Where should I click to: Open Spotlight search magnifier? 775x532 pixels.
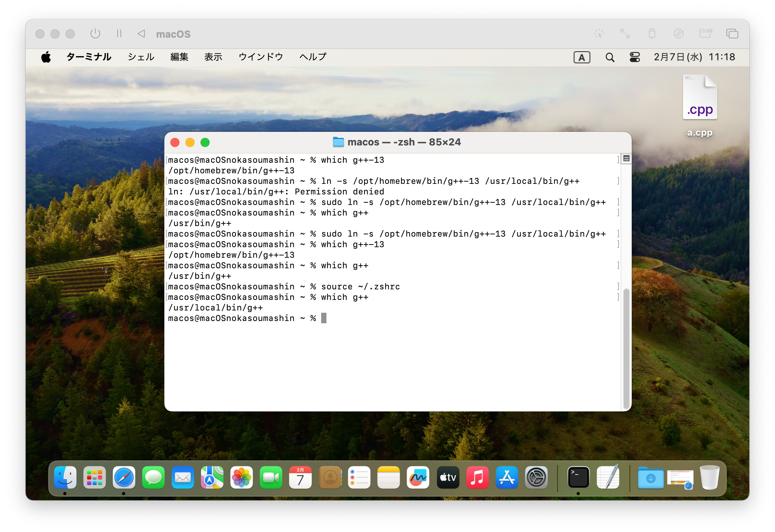coord(610,57)
